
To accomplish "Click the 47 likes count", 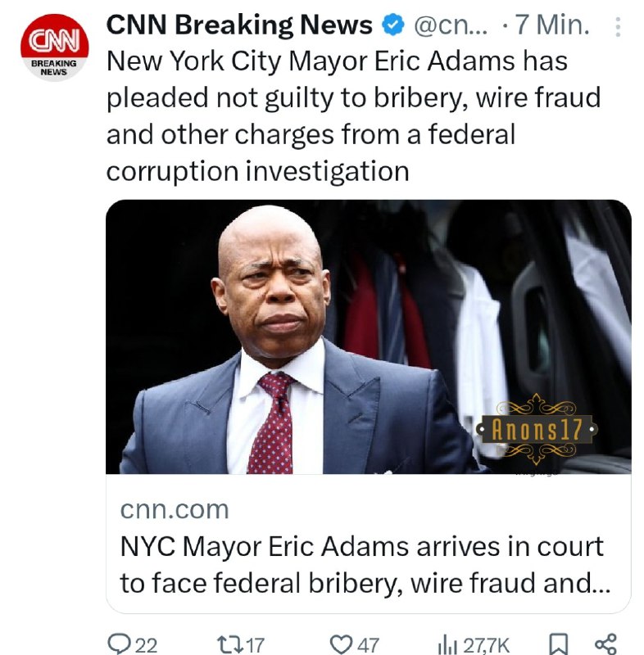I will point(368,645).
